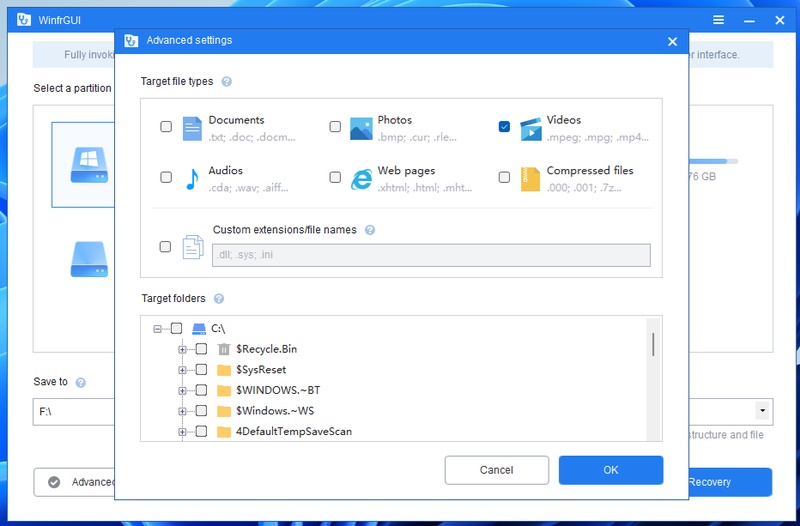Click the custom extensions input field
This screenshot has width=800, height=526.
click(x=431, y=255)
